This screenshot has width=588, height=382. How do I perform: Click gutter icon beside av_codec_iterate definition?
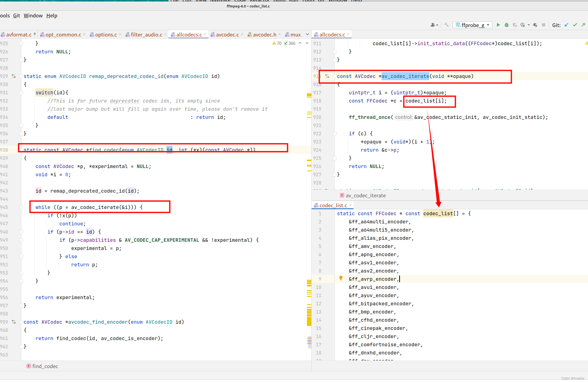click(327, 76)
